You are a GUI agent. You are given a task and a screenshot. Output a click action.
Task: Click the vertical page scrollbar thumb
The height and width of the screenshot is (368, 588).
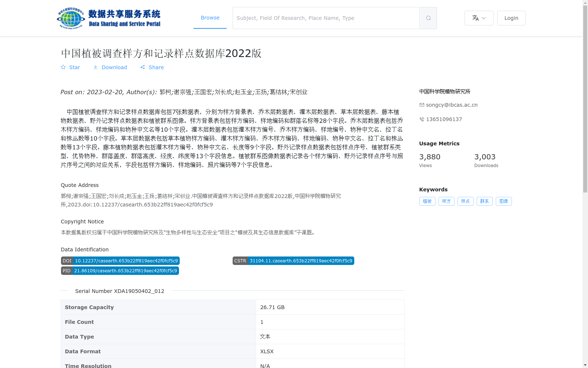coord(585,99)
